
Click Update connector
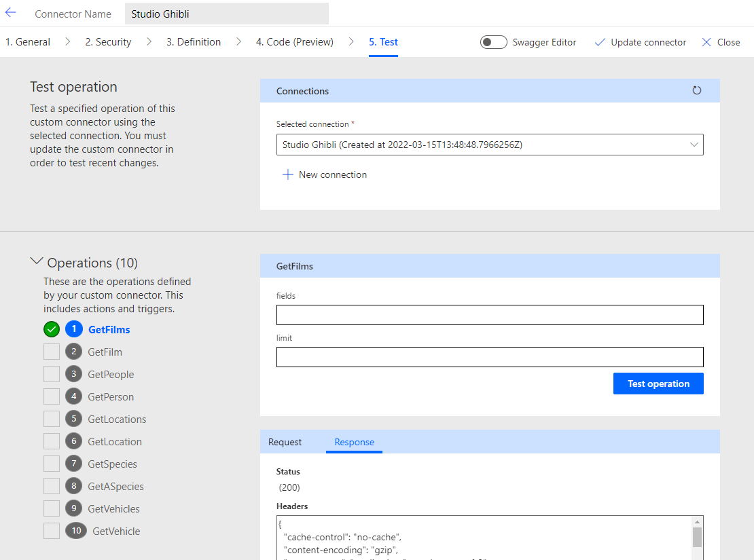click(x=648, y=42)
